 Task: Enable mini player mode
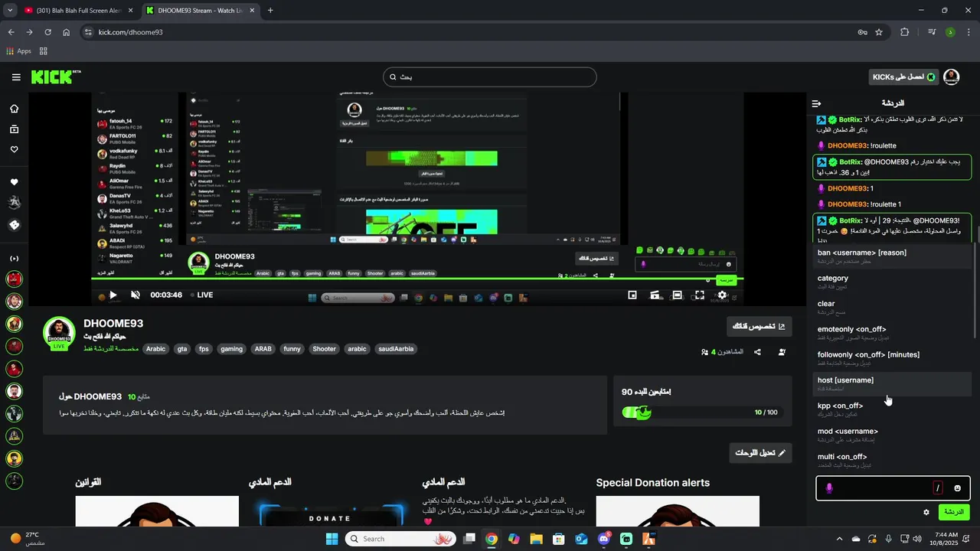coord(632,295)
